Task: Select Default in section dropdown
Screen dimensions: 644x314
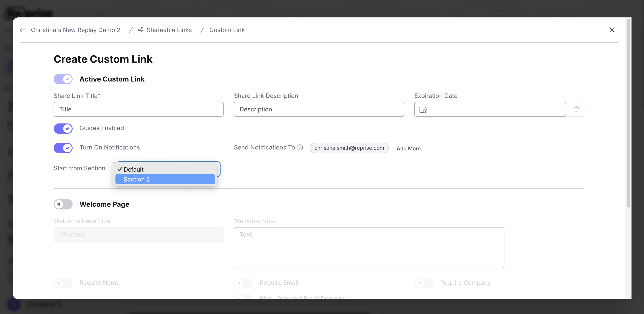Action: click(x=165, y=169)
